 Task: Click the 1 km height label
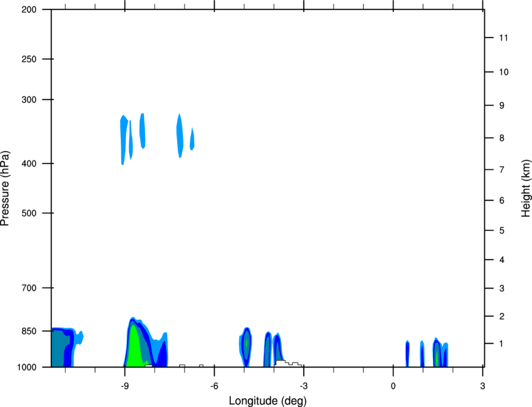tap(502, 344)
